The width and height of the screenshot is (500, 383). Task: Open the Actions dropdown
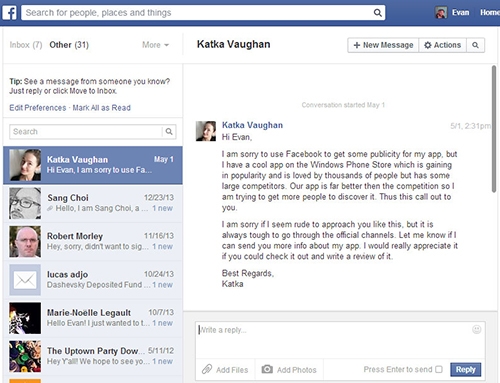tap(442, 45)
